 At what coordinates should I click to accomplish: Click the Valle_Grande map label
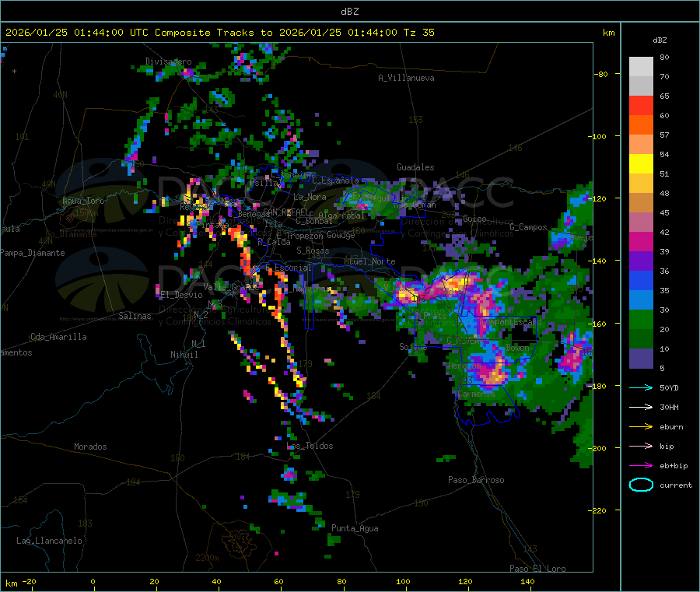click(x=231, y=286)
